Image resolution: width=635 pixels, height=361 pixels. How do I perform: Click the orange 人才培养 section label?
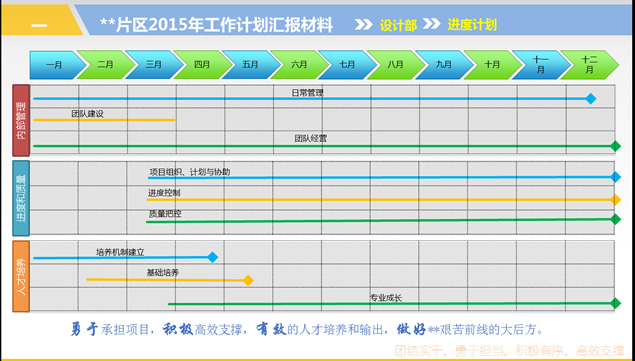[x=21, y=276]
